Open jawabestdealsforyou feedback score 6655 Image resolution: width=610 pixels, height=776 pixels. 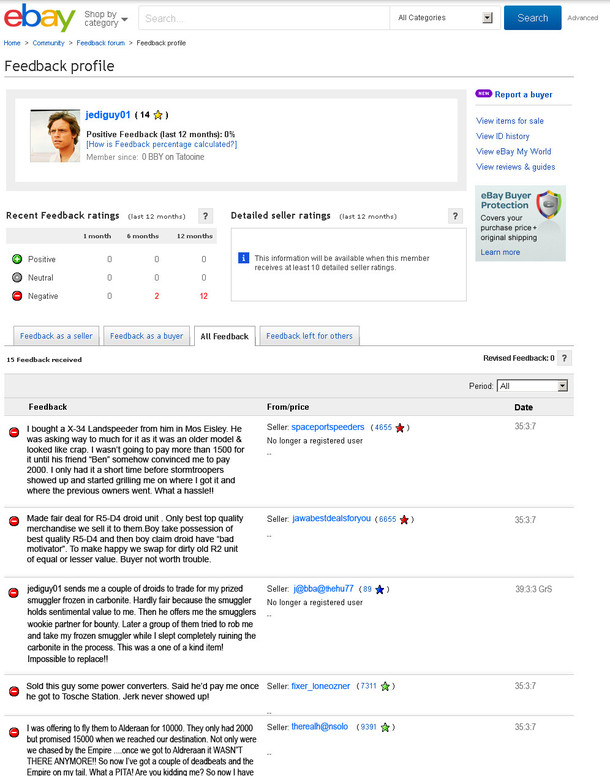387,519
